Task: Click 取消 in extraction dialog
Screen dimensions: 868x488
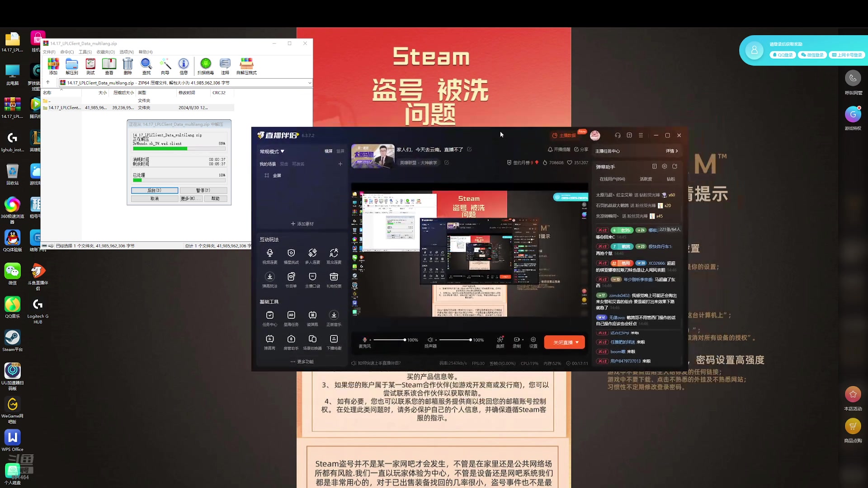Action: click(x=155, y=198)
